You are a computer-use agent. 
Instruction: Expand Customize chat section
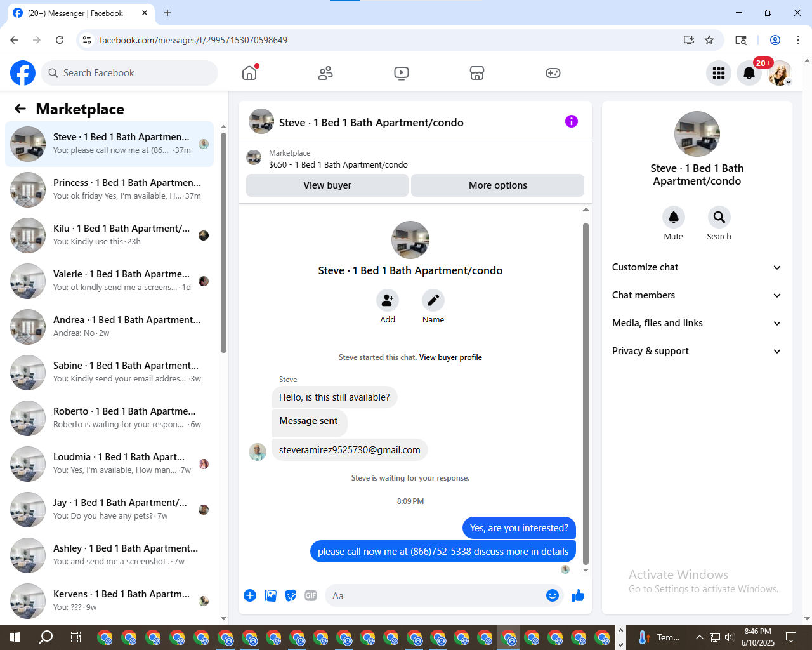pyautogui.click(x=697, y=267)
